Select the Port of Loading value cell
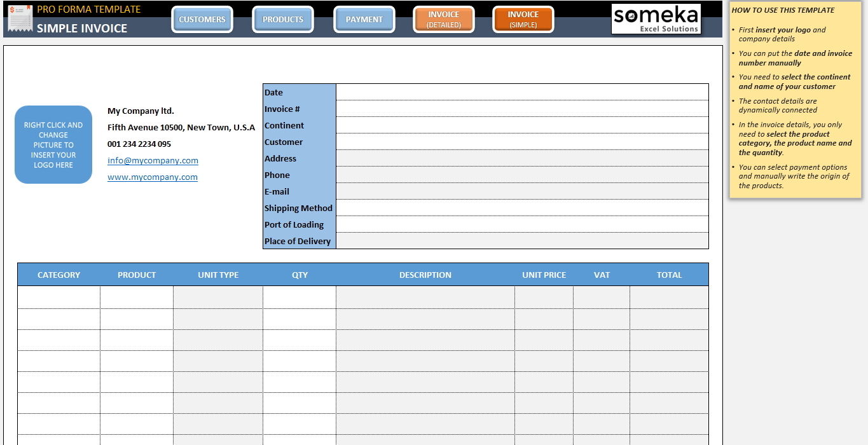 point(522,224)
